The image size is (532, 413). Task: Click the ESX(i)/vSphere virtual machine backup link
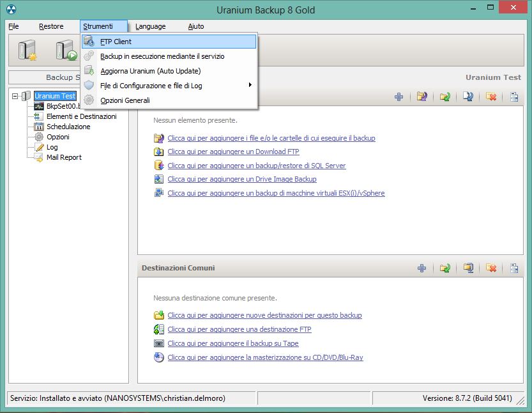(276, 193)
